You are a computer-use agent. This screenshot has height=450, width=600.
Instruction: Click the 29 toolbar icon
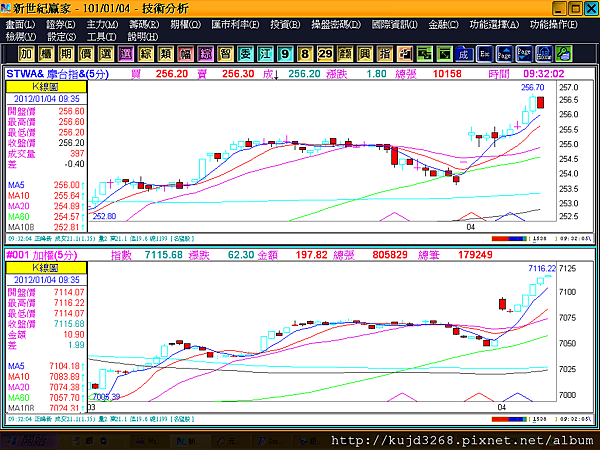(325, 54)
